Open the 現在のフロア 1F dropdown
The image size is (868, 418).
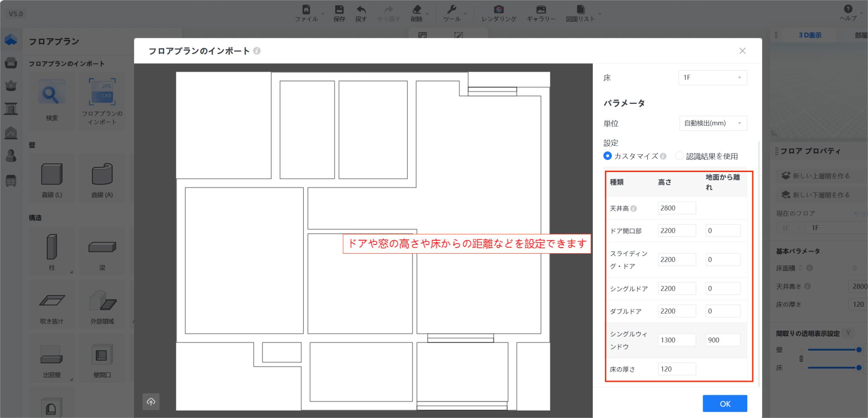pos(791,228)
